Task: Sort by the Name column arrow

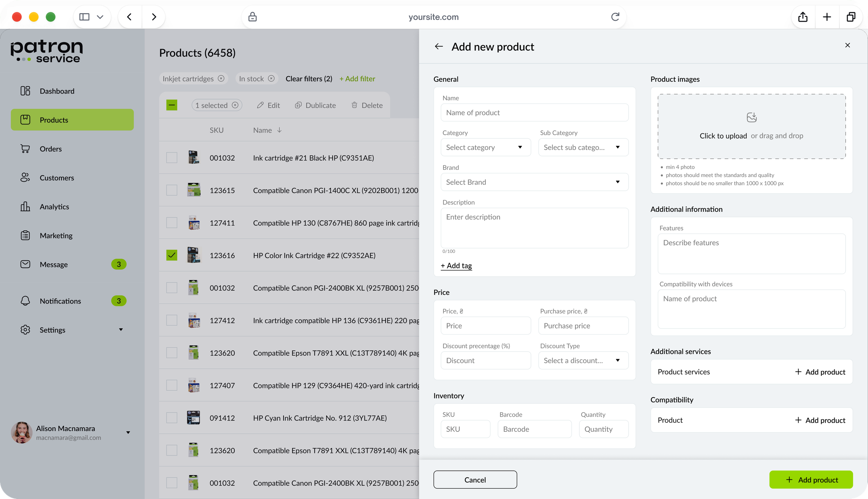Action: 279,130
